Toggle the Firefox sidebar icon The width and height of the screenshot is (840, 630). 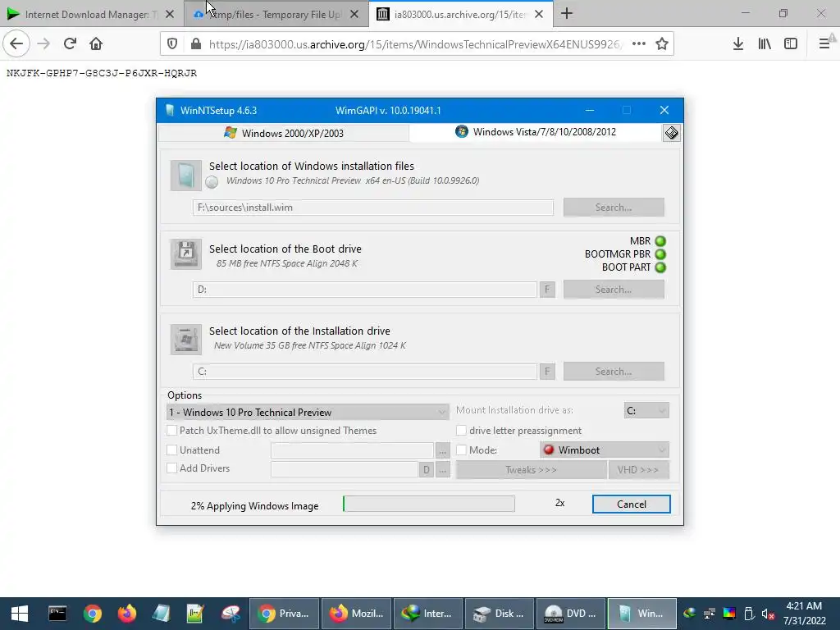pyautogui.click(x=791, y=44)
